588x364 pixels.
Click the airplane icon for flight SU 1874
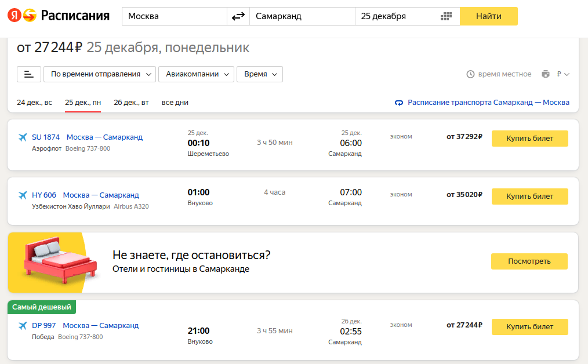coord(23,137)
